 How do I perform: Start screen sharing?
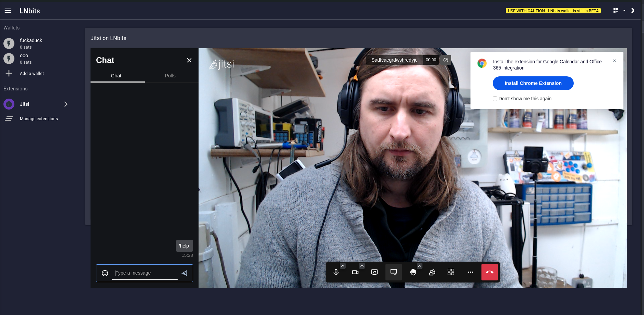click(374, 272)
